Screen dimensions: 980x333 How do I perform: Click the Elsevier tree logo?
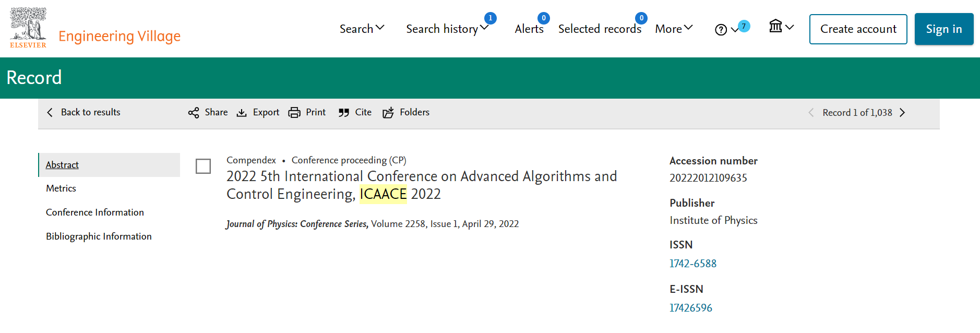coord(28,28)
